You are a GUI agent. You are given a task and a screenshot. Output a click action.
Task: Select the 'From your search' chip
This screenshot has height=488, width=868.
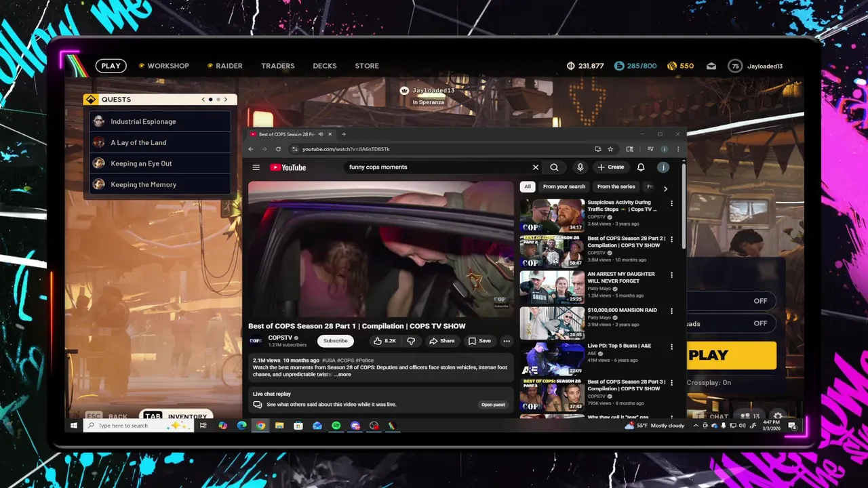click(564, 186)
